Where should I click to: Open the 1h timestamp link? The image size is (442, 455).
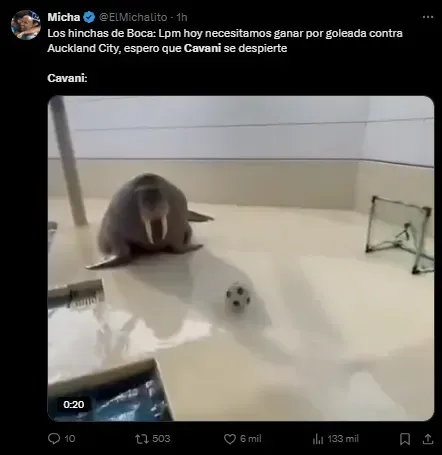182,17
